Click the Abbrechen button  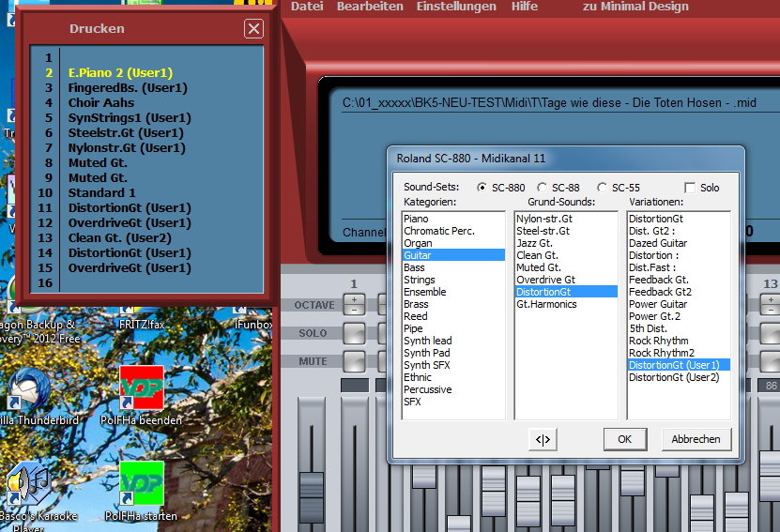pyautogui.click(x=696, y=438)
